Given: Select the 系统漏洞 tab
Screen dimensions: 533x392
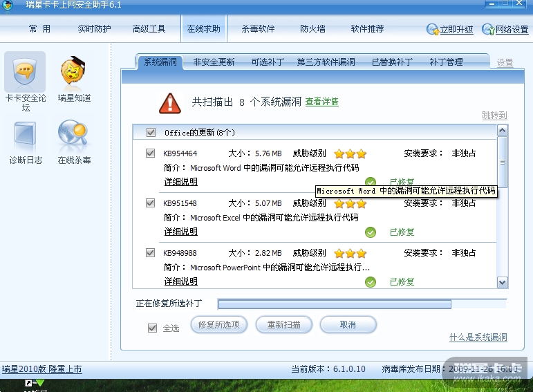Looking at the screenshot, I should tap(160, 62).
